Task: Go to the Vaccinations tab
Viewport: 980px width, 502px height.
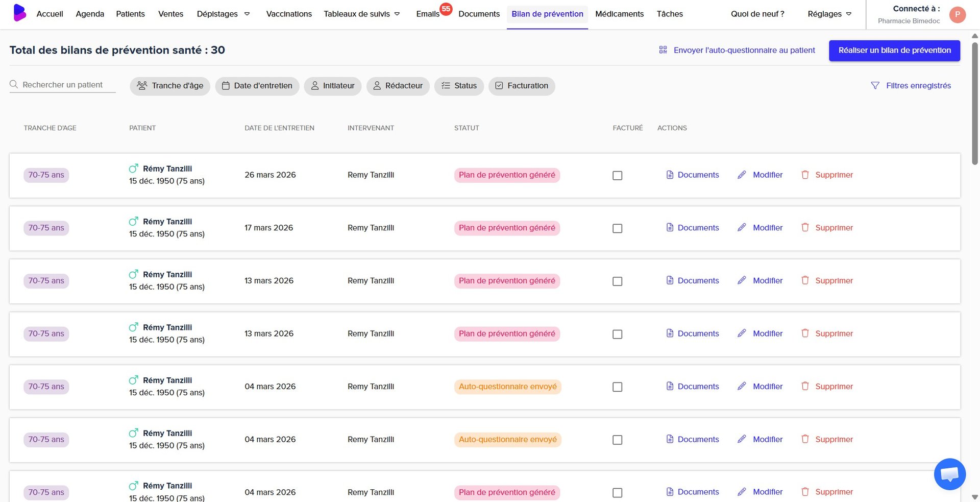Action: 289,14
